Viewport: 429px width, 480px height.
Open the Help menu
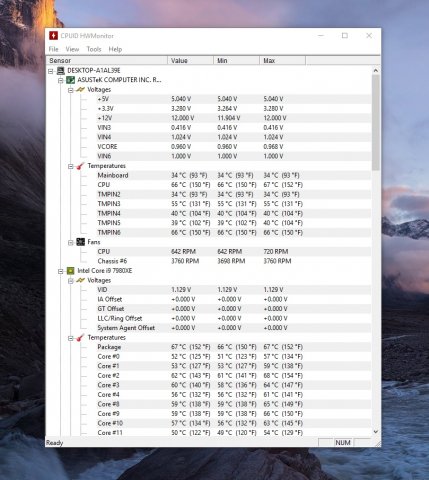click(x=115, y=49)
